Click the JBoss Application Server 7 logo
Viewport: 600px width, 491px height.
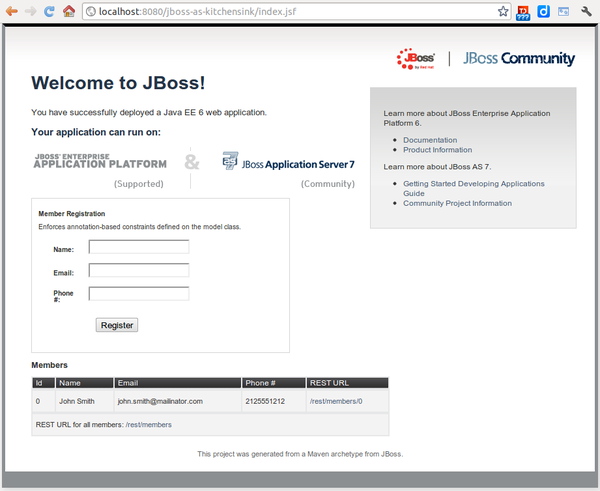click(x=289, y=161)
